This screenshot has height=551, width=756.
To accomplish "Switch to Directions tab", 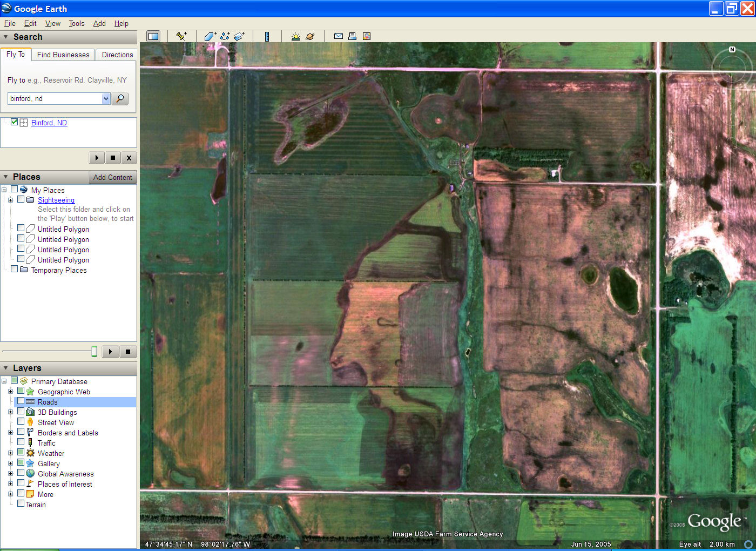I will pyautogui.click(x=117, y=55).
